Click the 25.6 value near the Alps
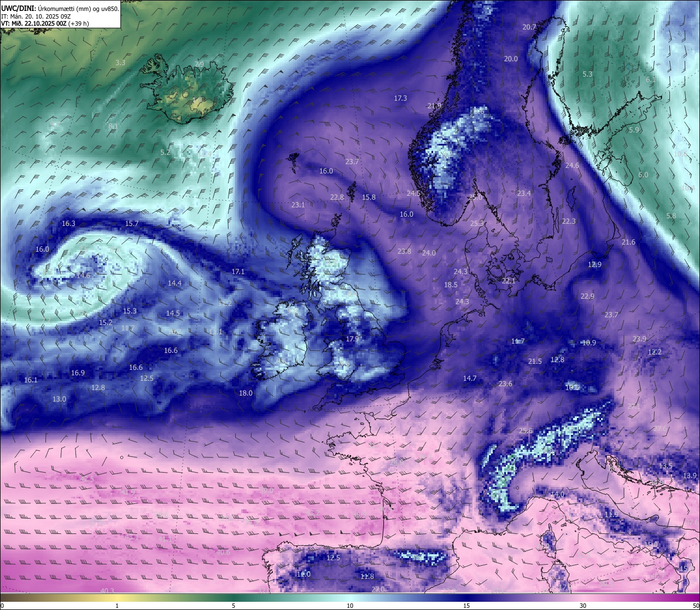This screenshot has width=700, height=610. (x=526, y=431)
